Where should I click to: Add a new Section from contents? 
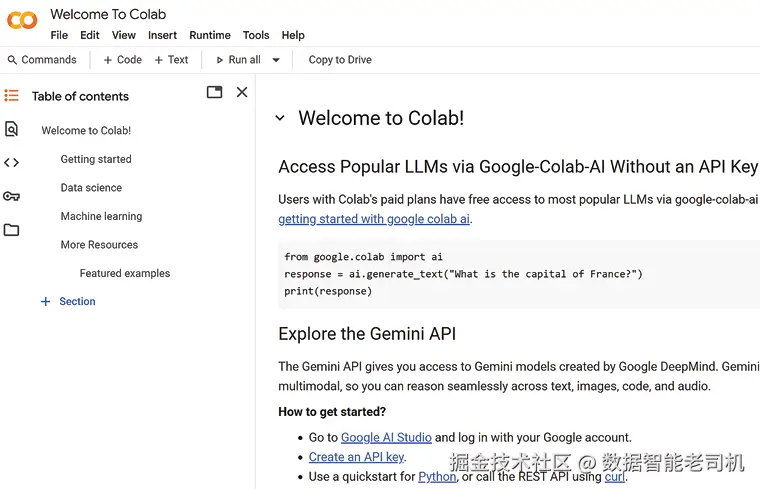68,301
